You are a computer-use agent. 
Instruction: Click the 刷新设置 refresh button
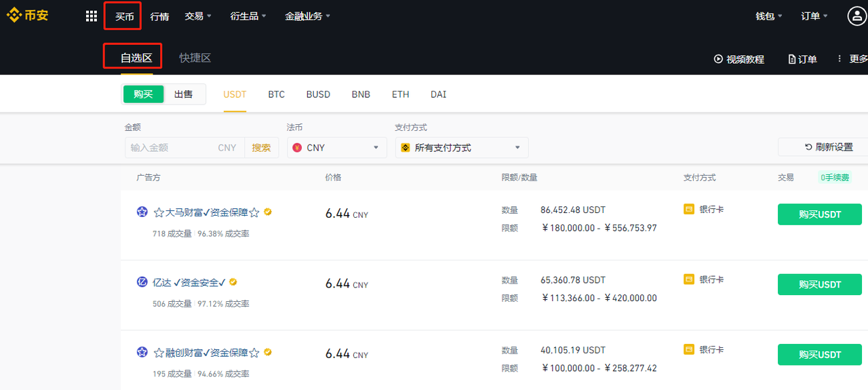(x=823, y=147)
